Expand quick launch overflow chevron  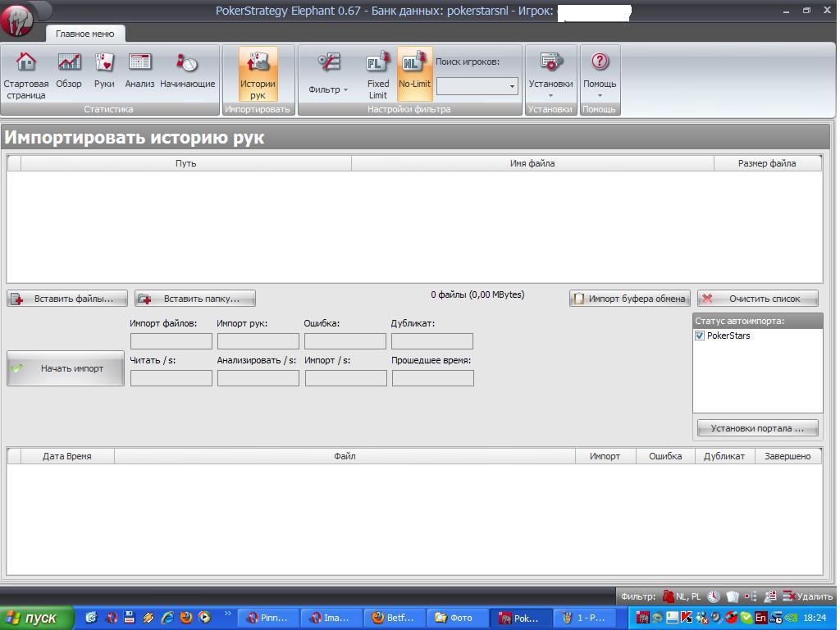pos(228,614)
